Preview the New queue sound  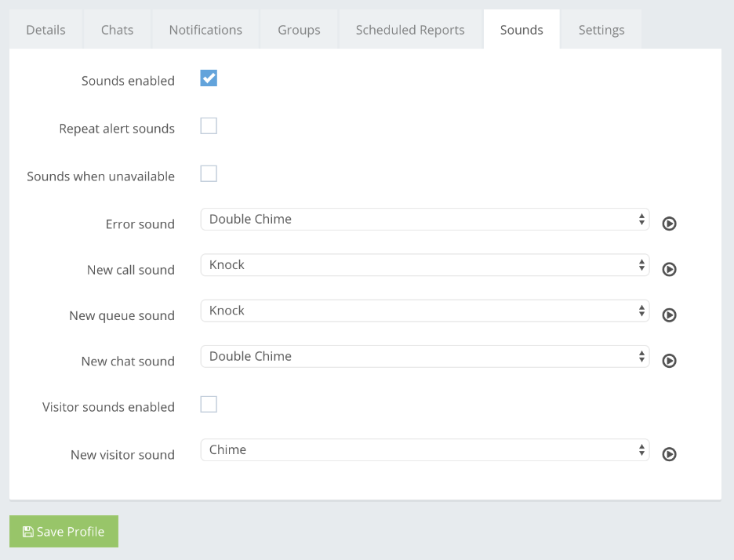pyautogui.click(x=669, y=315)
